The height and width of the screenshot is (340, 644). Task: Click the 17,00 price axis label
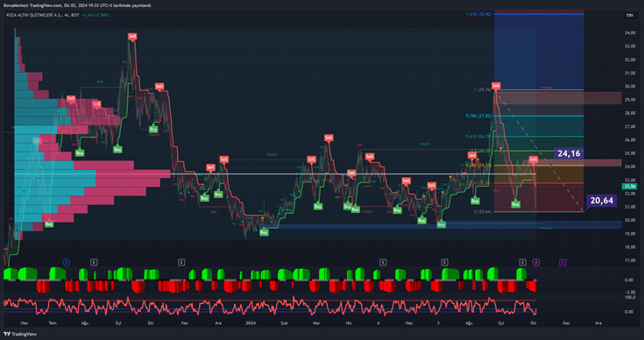[630, 260]
